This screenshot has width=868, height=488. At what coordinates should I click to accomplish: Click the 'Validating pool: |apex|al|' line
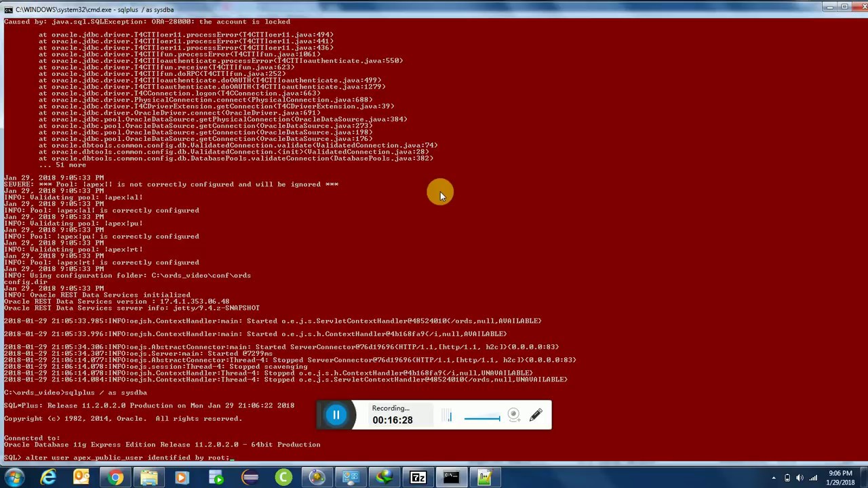pyautogui.click(x=73, y=197)
